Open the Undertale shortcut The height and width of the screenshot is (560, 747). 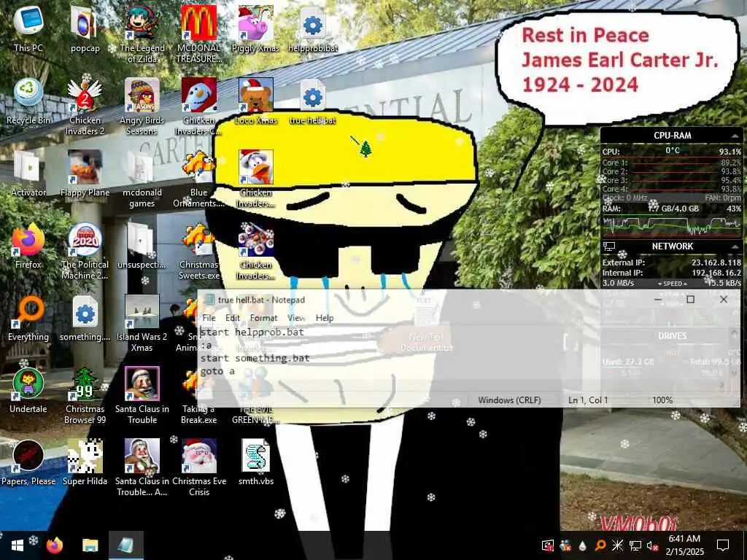pos(28,391)
